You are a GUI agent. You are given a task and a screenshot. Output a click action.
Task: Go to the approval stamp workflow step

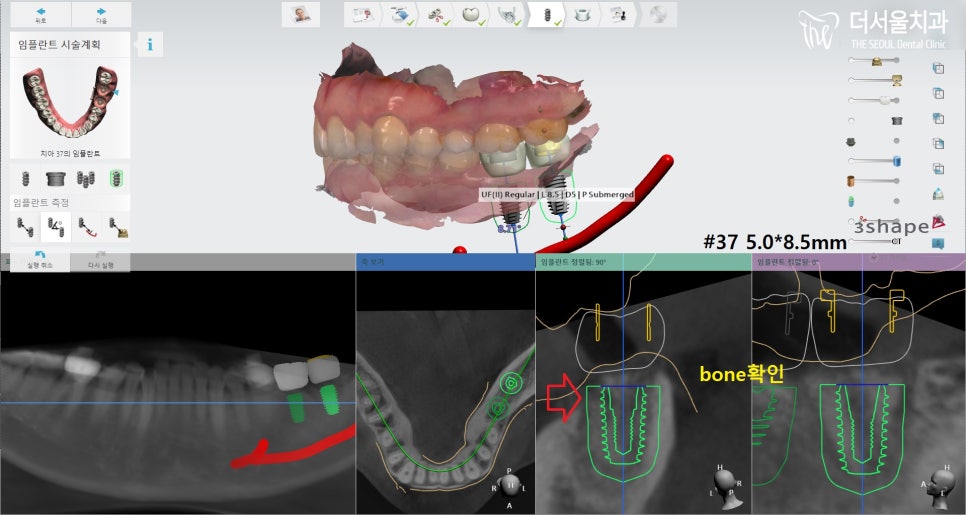coord(618,15)
